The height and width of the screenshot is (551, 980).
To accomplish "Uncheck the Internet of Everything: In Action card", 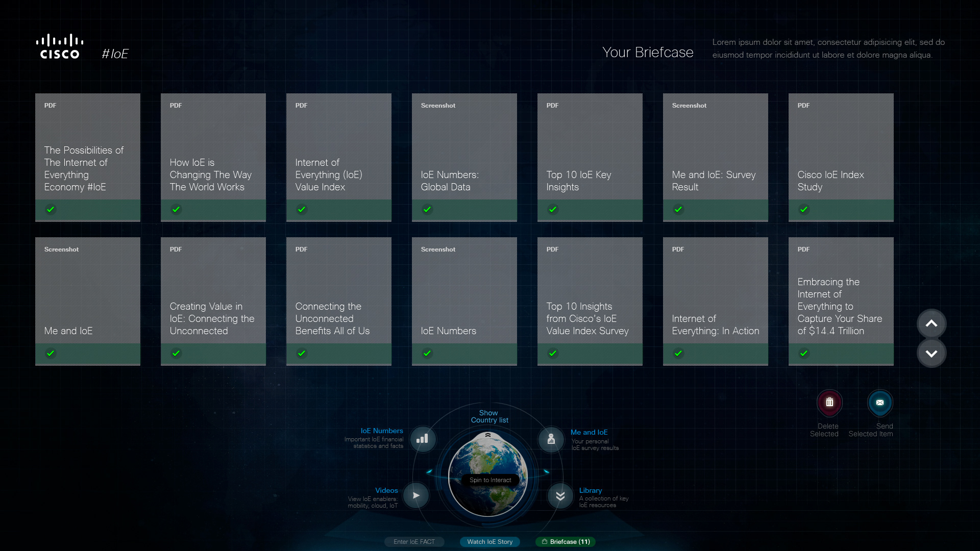I will [678, 353].
